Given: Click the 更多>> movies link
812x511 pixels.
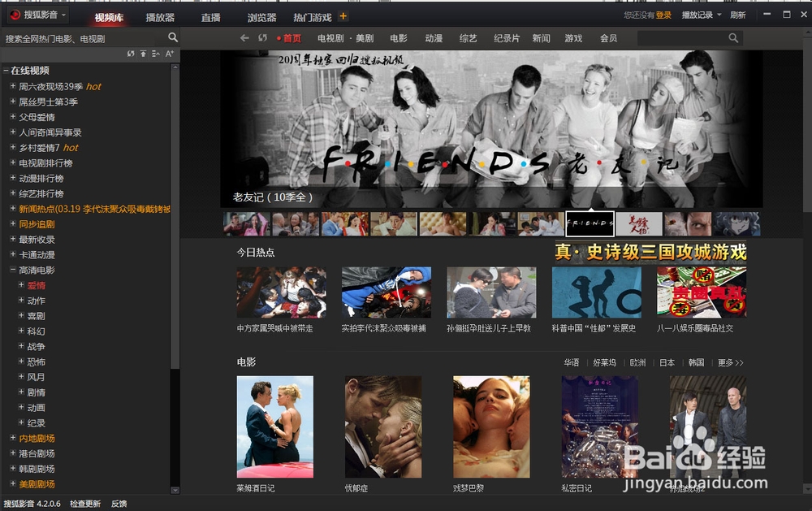Looking at the screenshot, I should [x=731, y=363].
